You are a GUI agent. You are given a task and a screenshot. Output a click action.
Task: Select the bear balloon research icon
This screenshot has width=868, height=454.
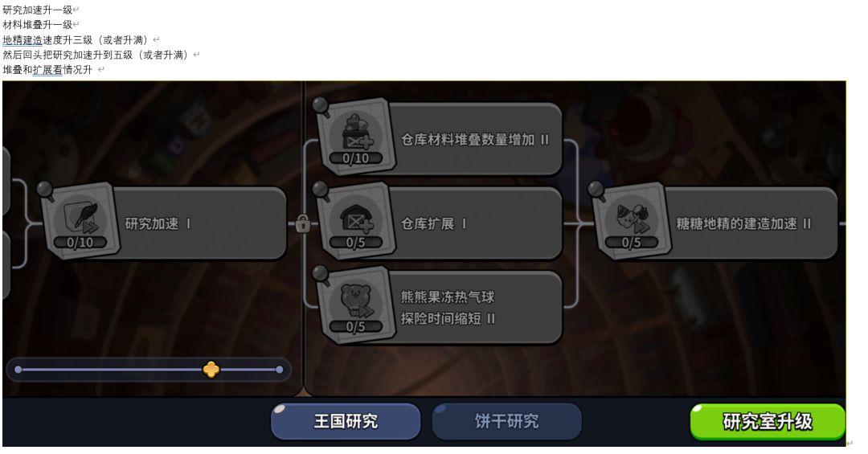point(356,304)
